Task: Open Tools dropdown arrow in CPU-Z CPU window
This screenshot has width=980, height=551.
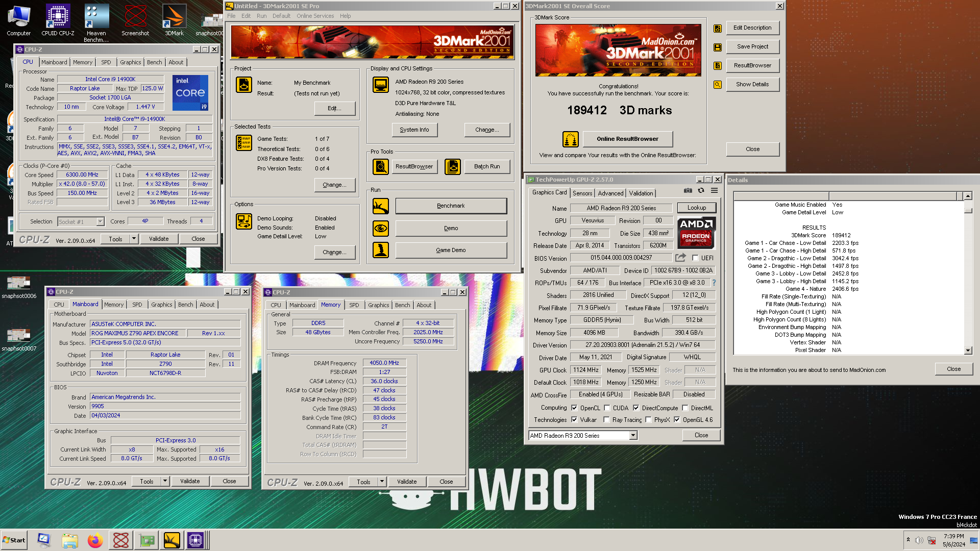Action: pos(134,239)
